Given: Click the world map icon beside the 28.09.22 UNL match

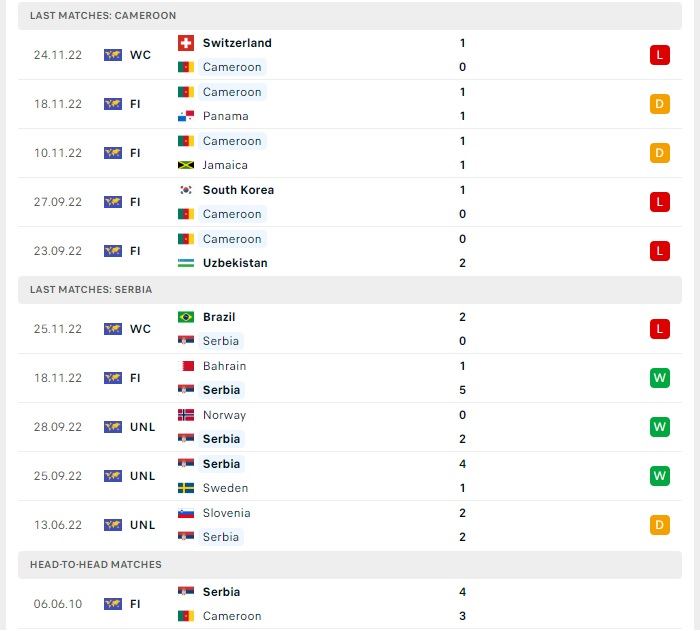Looking at the screenshot, I should [x=113, y=427].
